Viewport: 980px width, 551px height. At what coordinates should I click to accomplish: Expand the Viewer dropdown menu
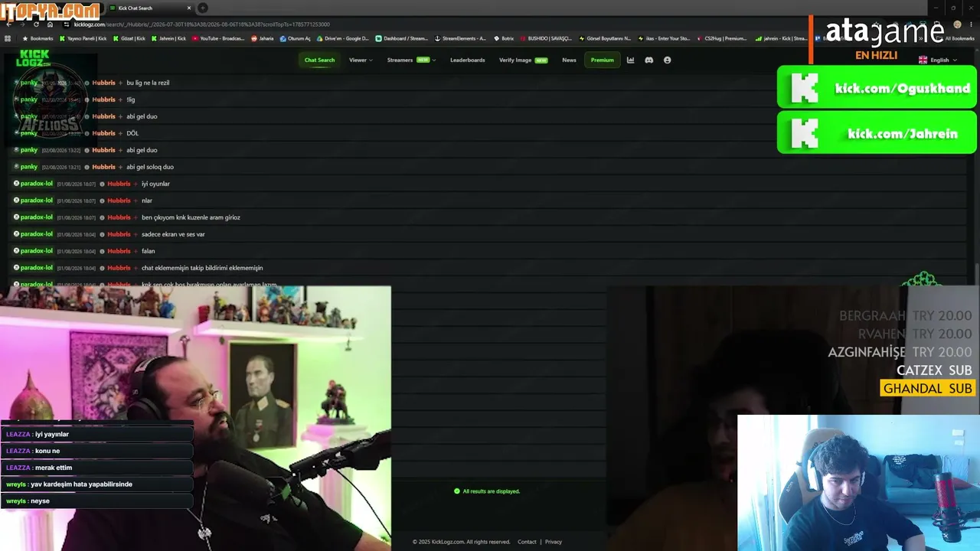(x=361, y=60)
